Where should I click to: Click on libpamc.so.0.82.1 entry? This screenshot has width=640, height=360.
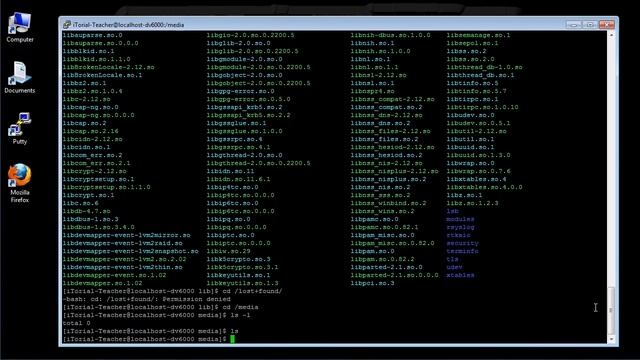(384, 227)
